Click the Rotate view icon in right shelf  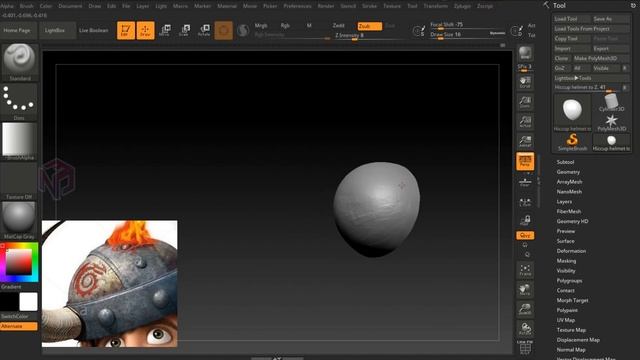pos(525,329)
